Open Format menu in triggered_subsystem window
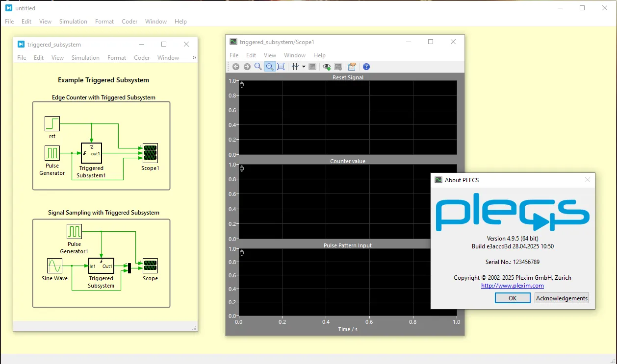Image resolution: width=617 pixels, height=364 pixels. click(117, 58)
